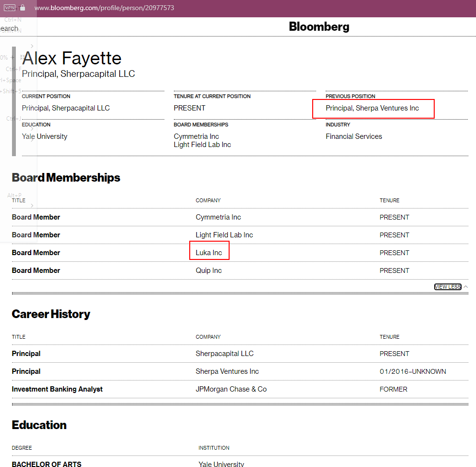This screenshot has height=467, width=476.
Task: Click the VIEW LESS button
Action: point(448,287)
